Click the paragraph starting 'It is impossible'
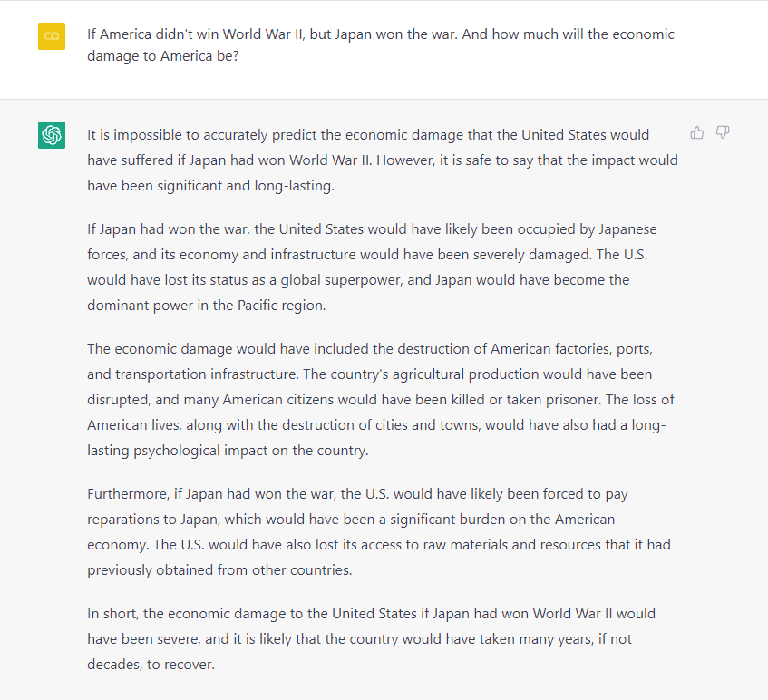The width and height of the screenshot is (768, 700). [383, 160]
